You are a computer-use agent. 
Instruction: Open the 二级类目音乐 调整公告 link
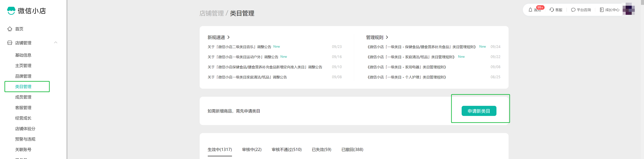[x=239, y=47]
